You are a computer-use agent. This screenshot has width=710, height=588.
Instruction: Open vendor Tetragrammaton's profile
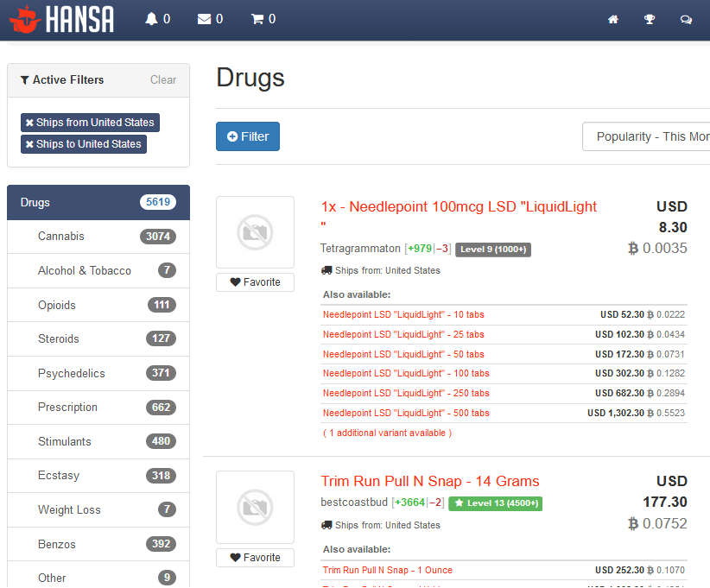pos(360,249)
